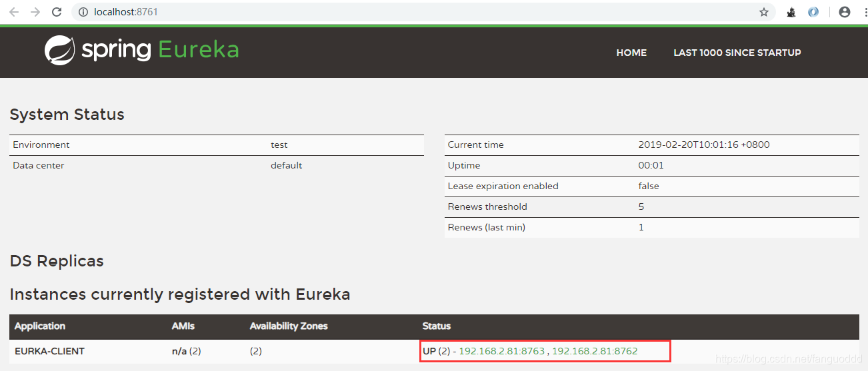Screen dimensions: 868x371
Task: Click the Availability Zones column header
Action: click(289, 326)
